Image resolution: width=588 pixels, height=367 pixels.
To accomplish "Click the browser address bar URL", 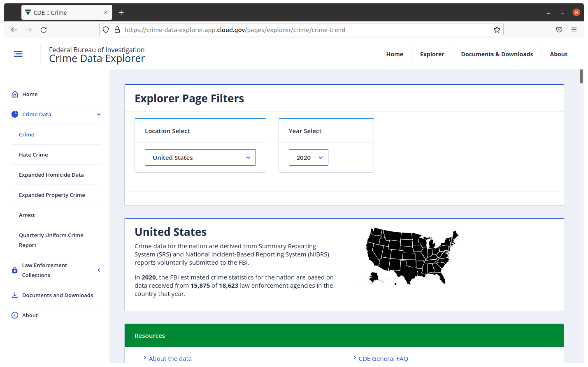I will coord(235,30).
